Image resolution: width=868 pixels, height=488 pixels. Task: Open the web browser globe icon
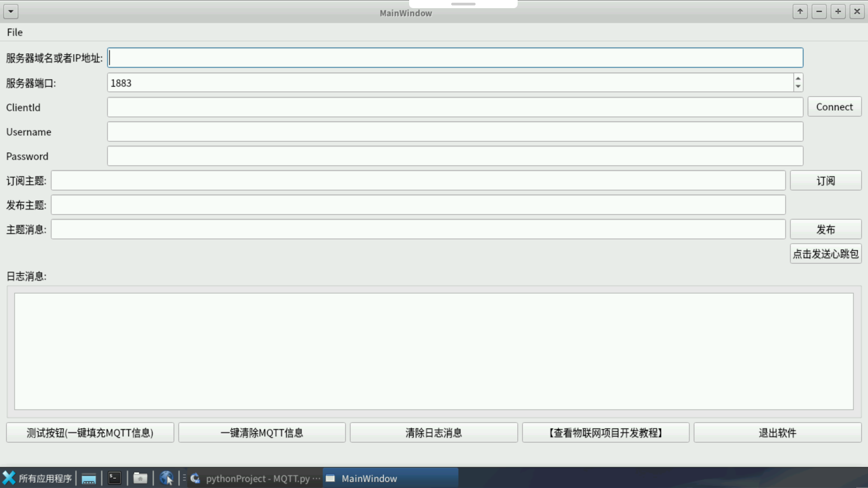pos(166,478)
